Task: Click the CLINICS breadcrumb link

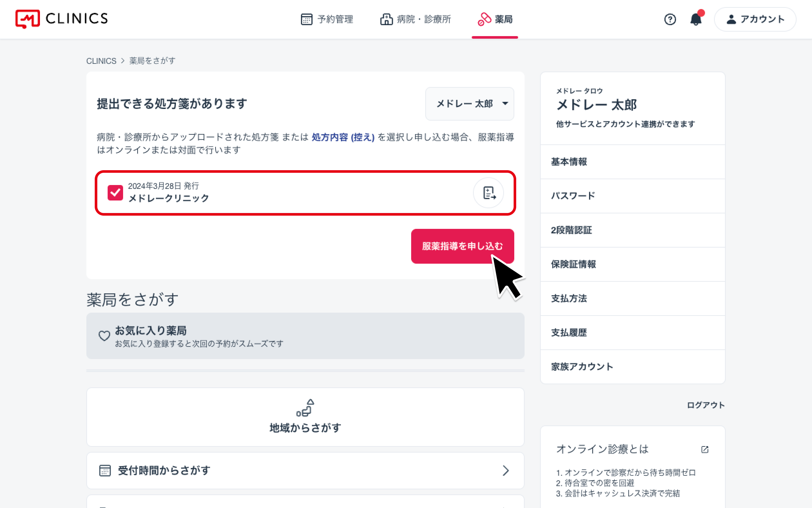Action: (101, 61)
